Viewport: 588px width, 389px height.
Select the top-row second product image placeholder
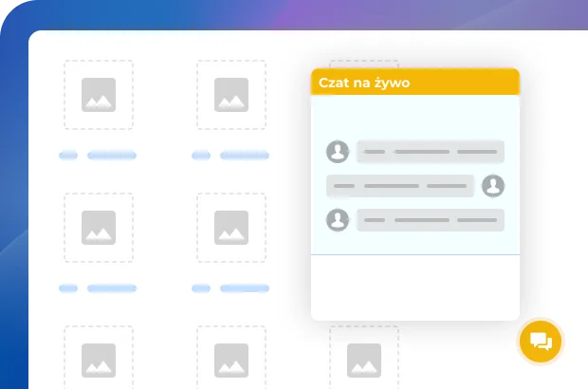(x=231, y=95)
